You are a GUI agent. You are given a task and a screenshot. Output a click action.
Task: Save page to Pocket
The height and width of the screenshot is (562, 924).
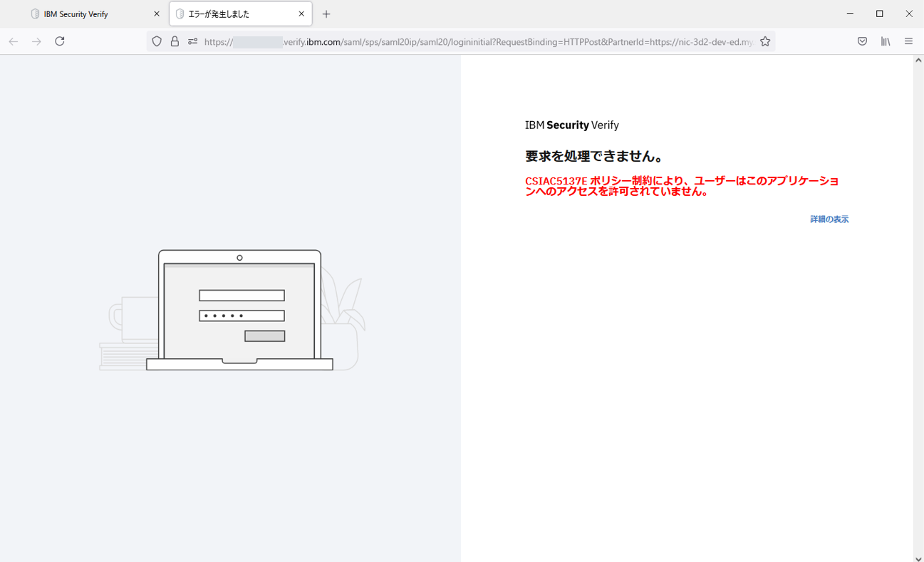coord(862,41)
